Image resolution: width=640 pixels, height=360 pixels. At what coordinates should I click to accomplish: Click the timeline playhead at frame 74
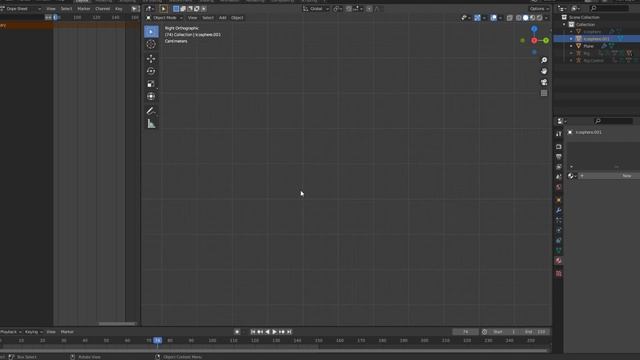click(158, 340)
